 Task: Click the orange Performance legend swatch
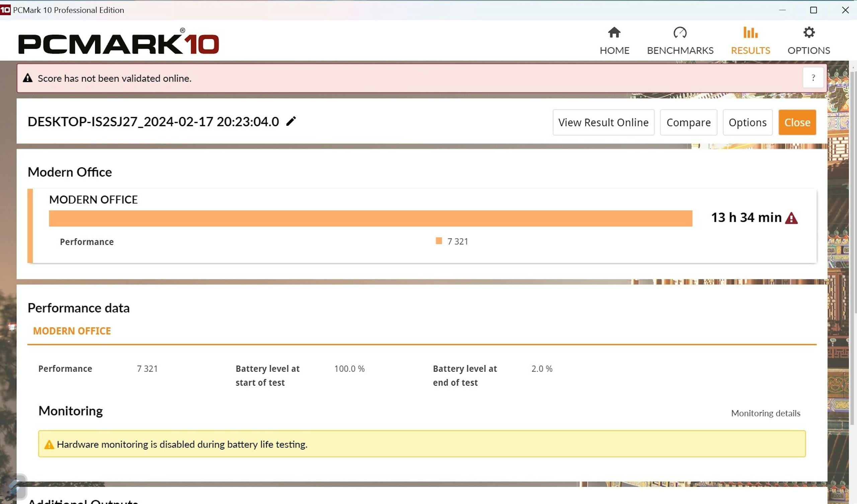click(439, 241)
